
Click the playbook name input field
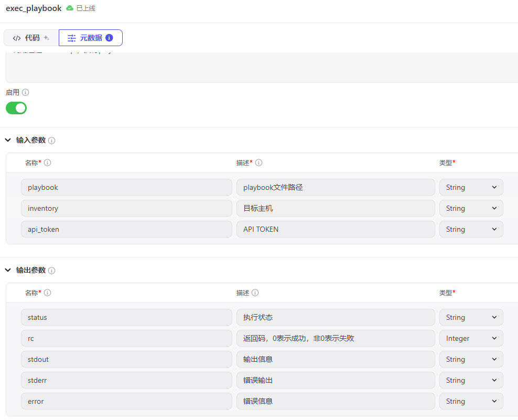(x=126, y=187)
